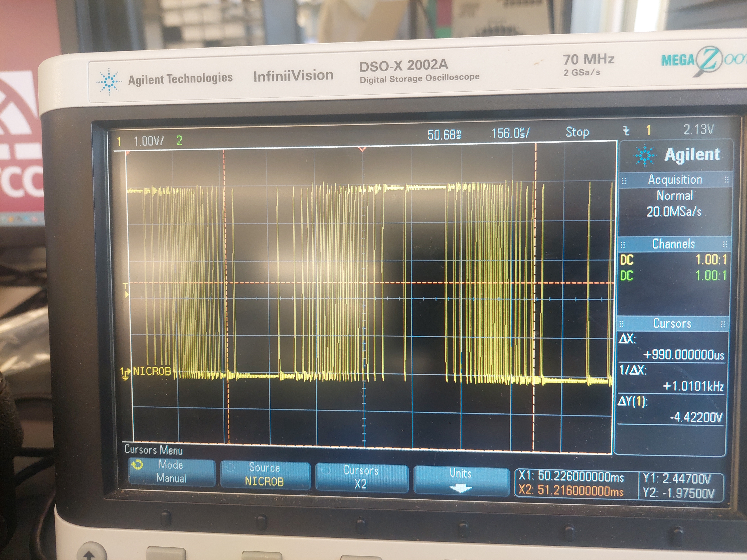747x560 pixels.
Task: Click the Agilent Technologies bezel logo
Action: [165, 80]
